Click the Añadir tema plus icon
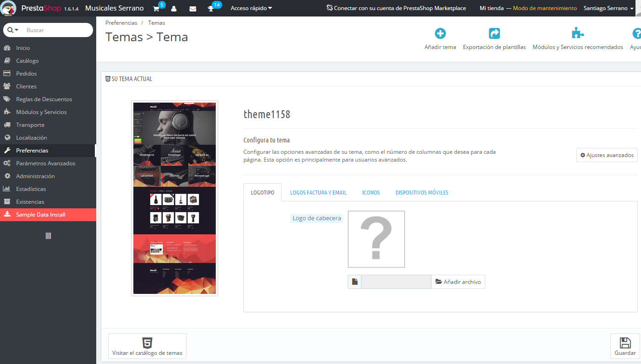This screenshot has width=641, height=364. coord(440,33)
